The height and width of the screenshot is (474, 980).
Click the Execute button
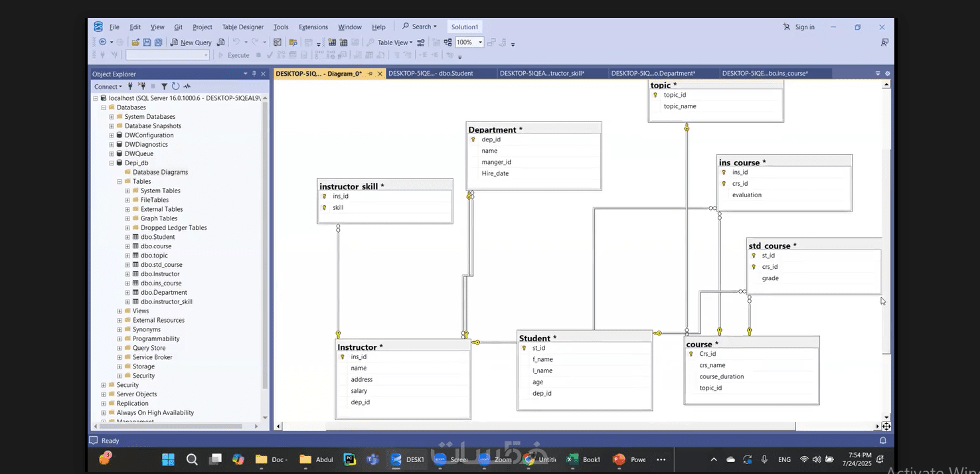tap(234, 55)
